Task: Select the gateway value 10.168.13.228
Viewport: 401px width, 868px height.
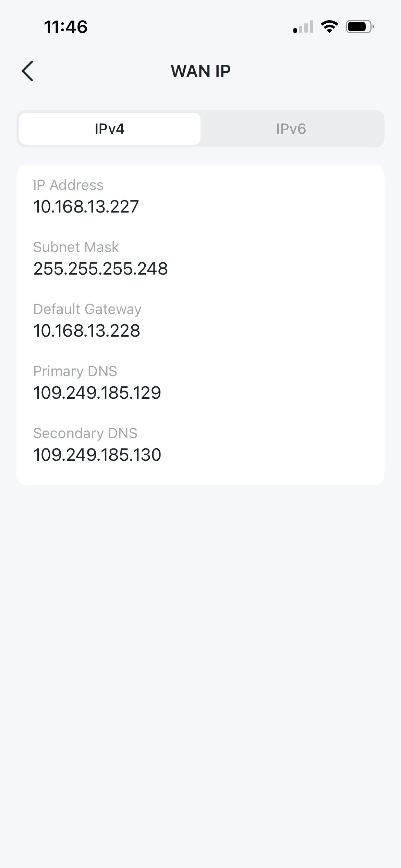Action: [x=87, y=331]
